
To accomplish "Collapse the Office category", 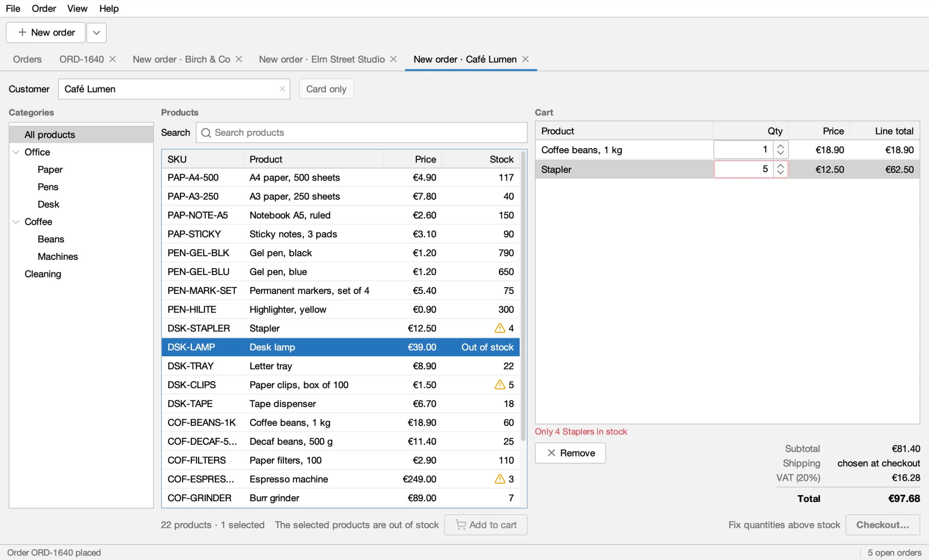I will 16,152.
